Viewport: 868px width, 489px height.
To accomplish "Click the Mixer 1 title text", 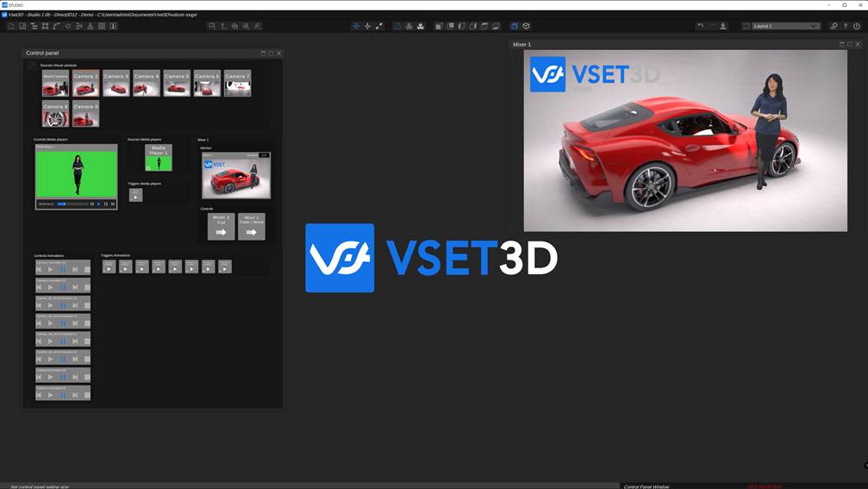I will click(521, 44).
